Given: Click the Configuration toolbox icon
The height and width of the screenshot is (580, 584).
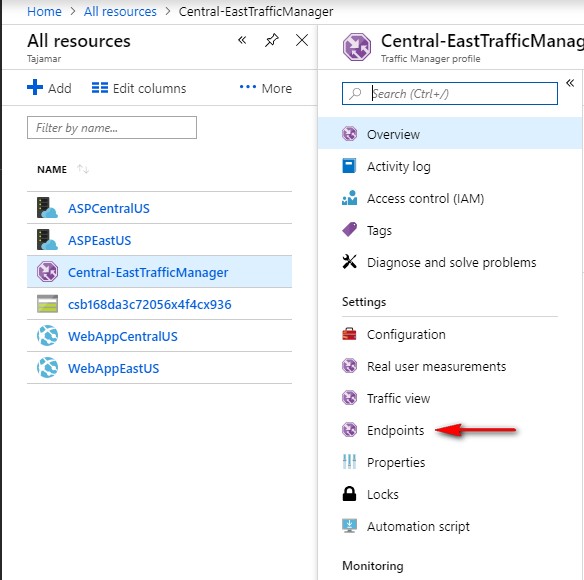Looking at the screenshot, I should coord(349,334).
